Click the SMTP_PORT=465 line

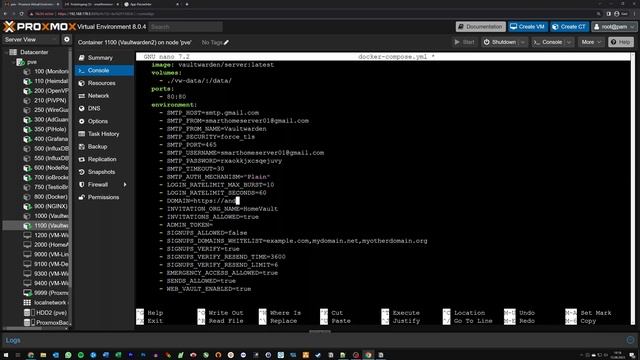pos(191,145)
